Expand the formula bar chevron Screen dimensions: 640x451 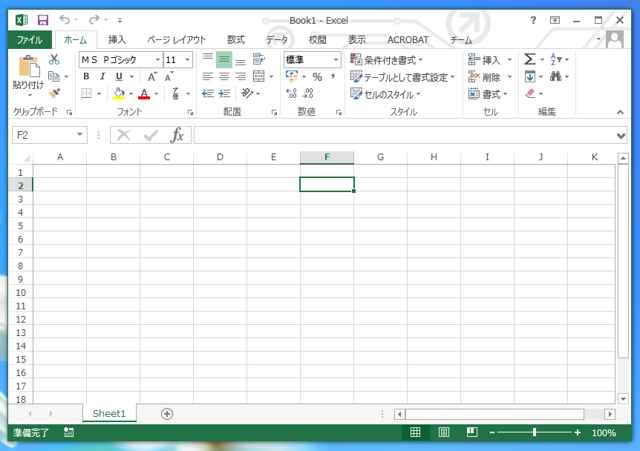[x=621, y=136]
